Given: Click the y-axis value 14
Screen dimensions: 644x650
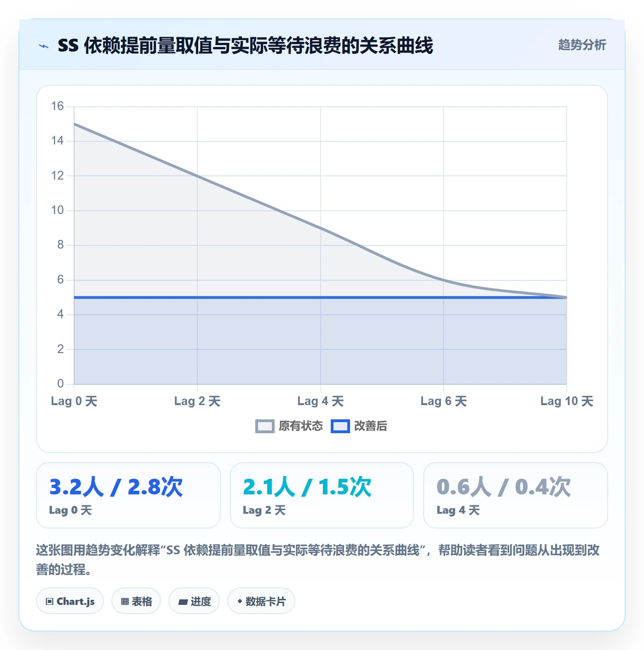Looking at the screenshot, I should [57, 141].
